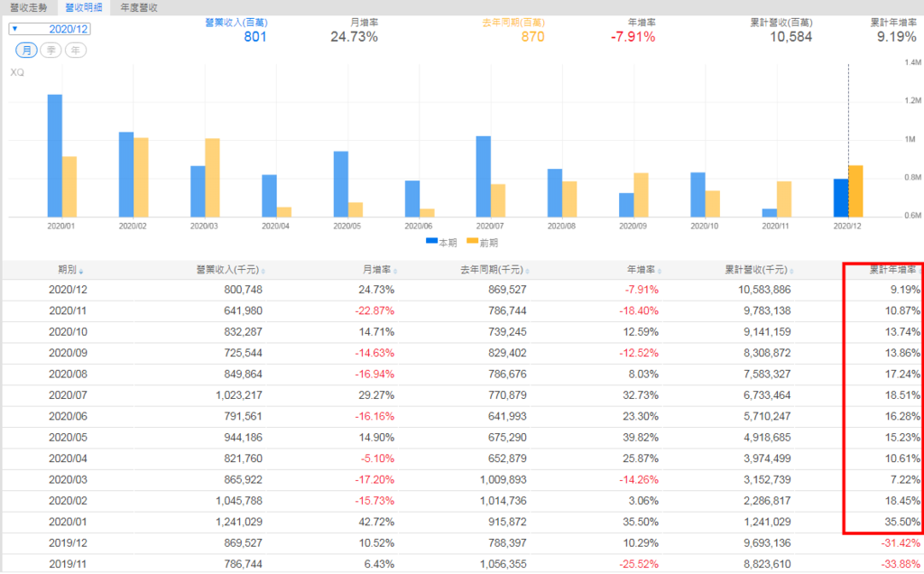Click yearly growth value 39.82%
This screenshot has height=574, width=924.
point(641,438)
